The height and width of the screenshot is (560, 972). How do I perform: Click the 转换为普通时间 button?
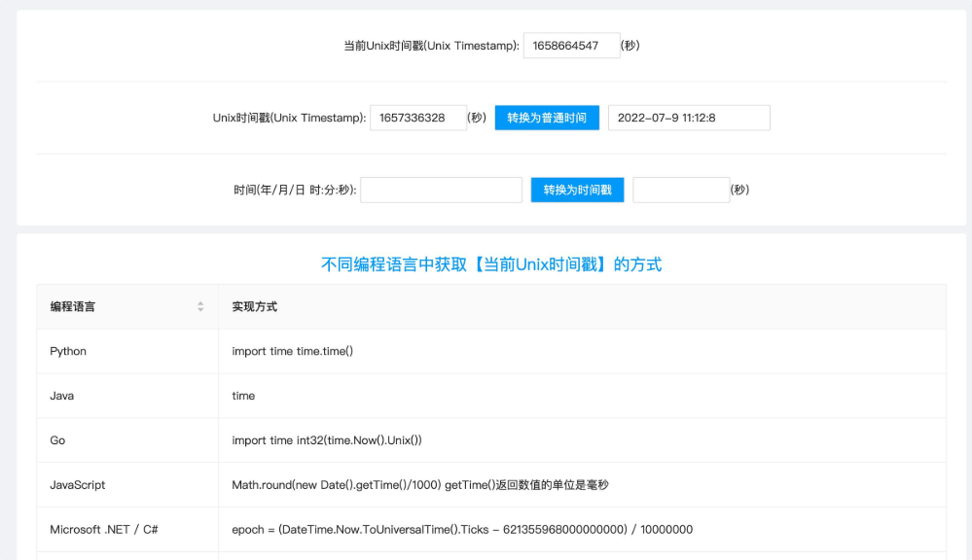pyautogui.click(x=547, y=118)
